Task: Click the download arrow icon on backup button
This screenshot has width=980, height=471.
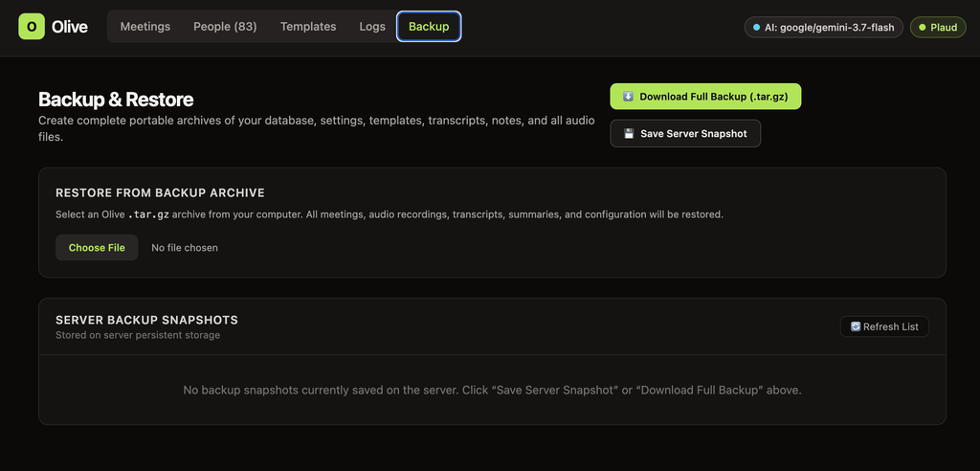Action: click(628, 97)
